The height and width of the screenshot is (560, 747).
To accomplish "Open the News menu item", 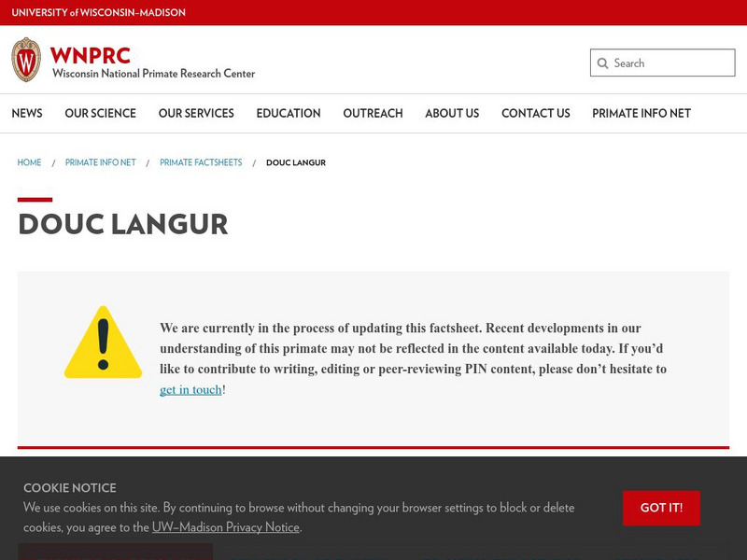I will pos(27,113).
